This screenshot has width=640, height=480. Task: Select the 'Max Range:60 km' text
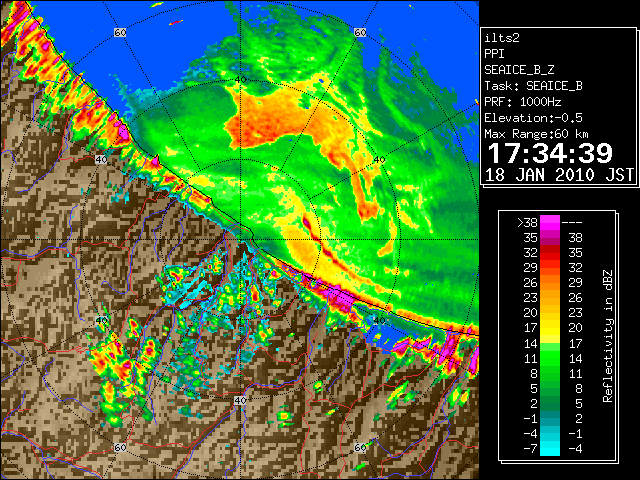536,134
